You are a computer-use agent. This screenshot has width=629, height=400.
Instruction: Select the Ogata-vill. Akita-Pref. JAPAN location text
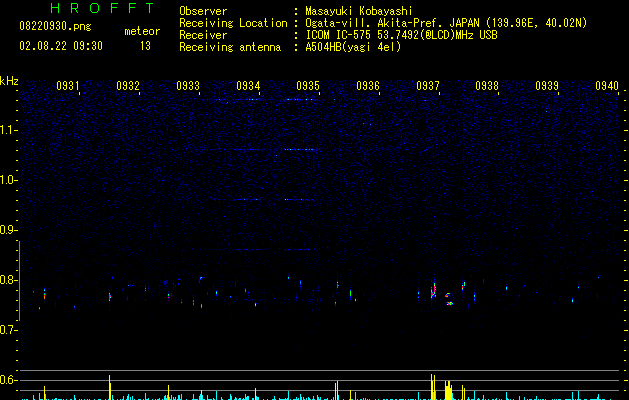click(446, 23)
